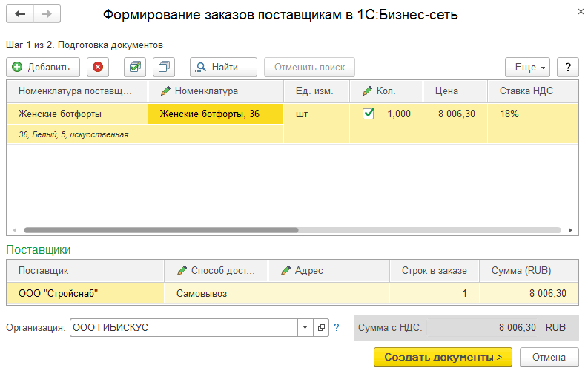Open the Еще dropdown menu
Viewport: 588px width, 371px height.
click(529, 67)
